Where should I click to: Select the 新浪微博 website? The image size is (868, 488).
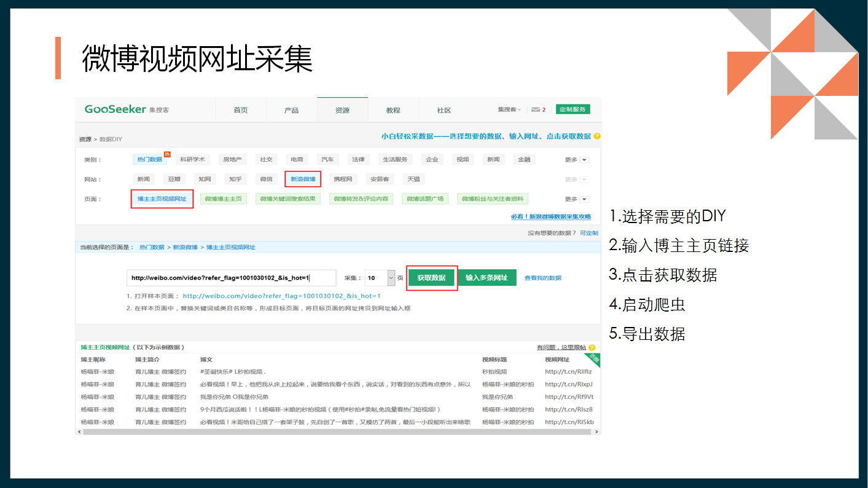point(303,179)
